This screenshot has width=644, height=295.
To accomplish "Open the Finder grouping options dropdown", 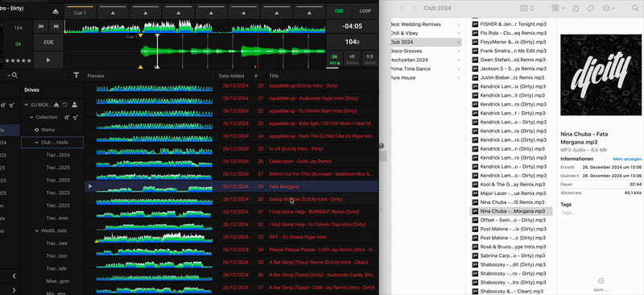I will tap(558, 8).
